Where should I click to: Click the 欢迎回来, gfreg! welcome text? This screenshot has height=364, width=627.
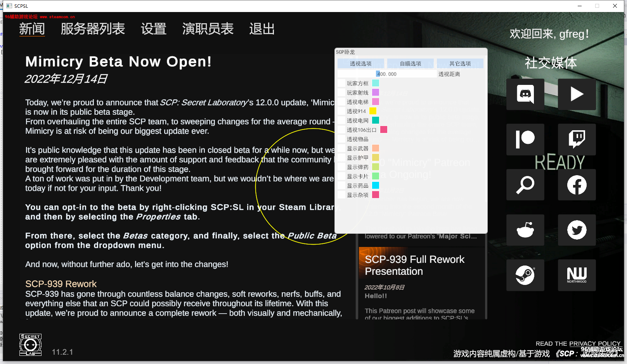click(x=549, y=34)
